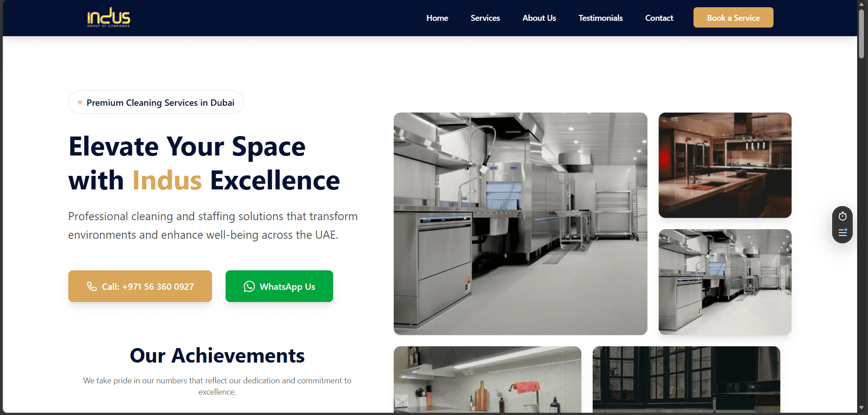
Task: Click the Our Achievements heading
Action: point(217,355)
